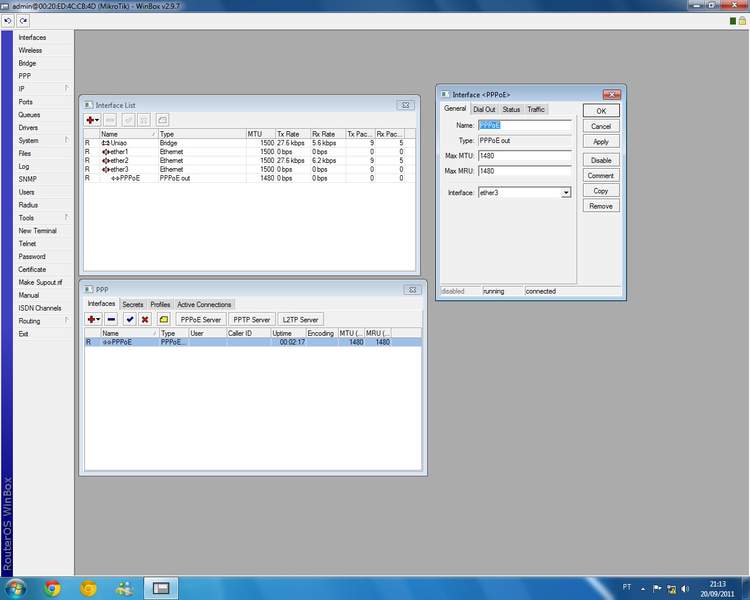
Task: Click the WinBox taskbar button
Action: (161, 588)
